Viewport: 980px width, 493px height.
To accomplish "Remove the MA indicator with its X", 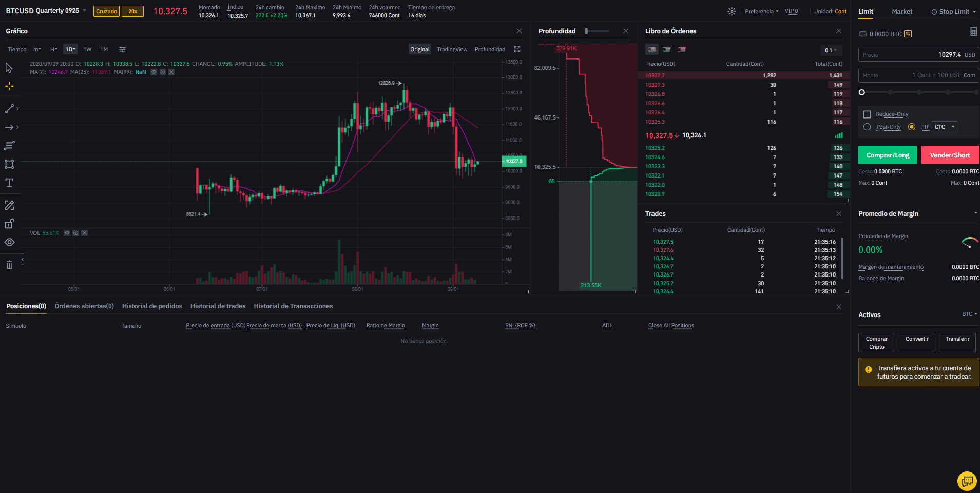I will pyautogui.click(x=171, y=72).
